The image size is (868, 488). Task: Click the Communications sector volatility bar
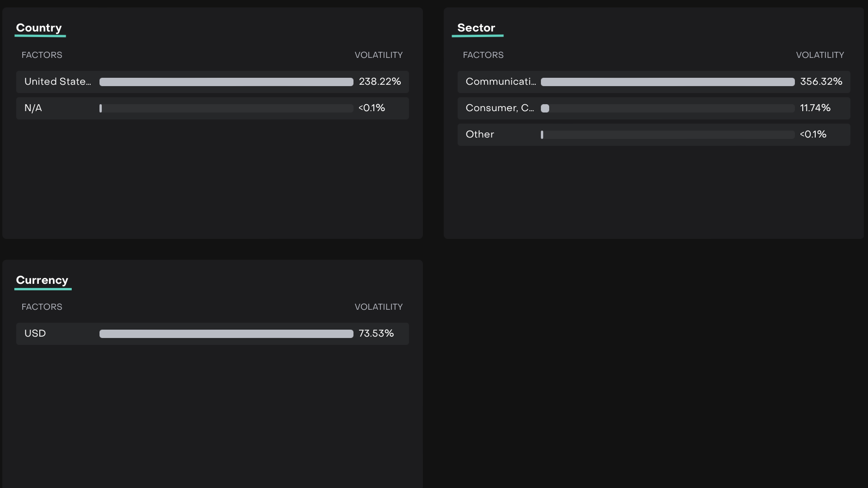[x=667, y=82]
